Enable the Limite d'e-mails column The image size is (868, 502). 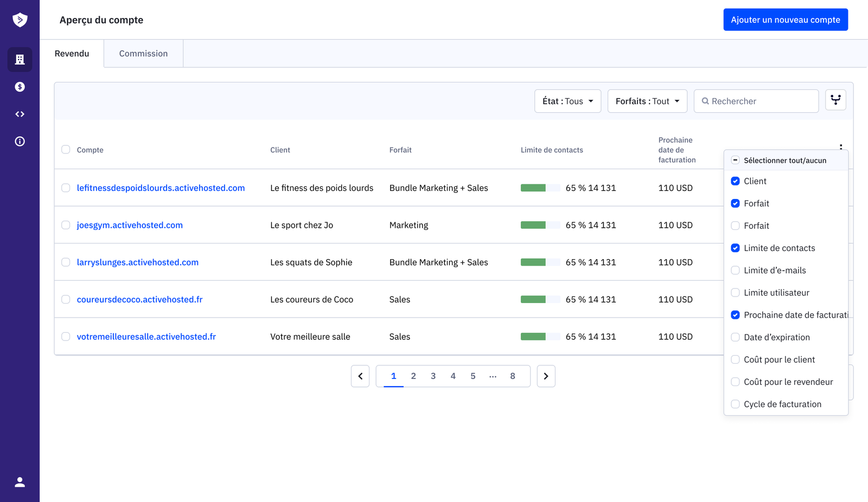[x=735, y=271]
